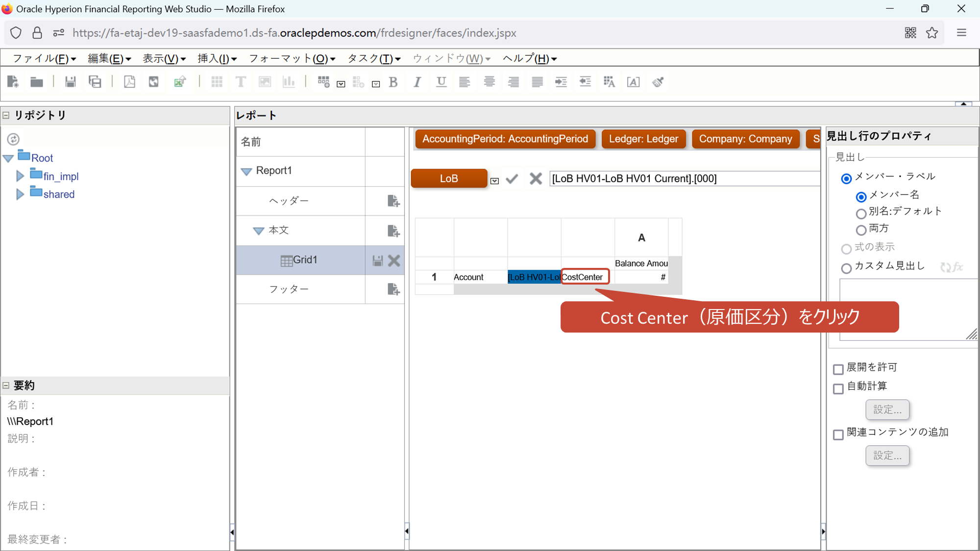980x551 pixels.
Task: Check the 自動計算 checkbox
Action: coord(838,388)
